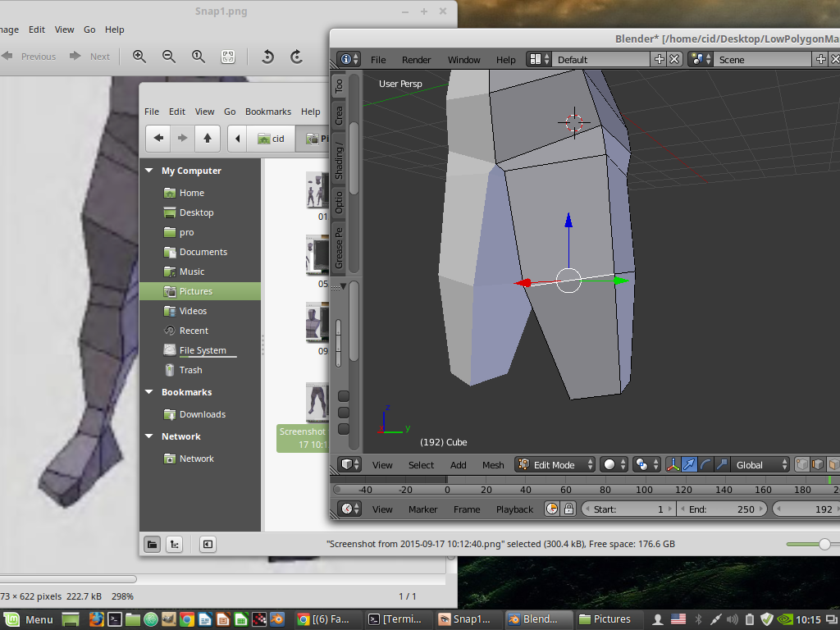Viewport: 840px width, 630px height.
Task: Open Blender's Window menu
Action: 464,59
